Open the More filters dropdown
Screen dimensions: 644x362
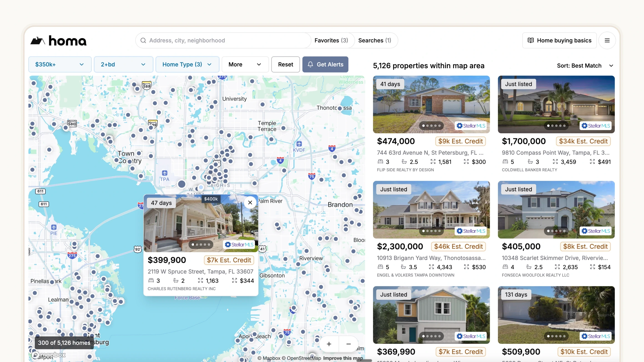point(245,65)
